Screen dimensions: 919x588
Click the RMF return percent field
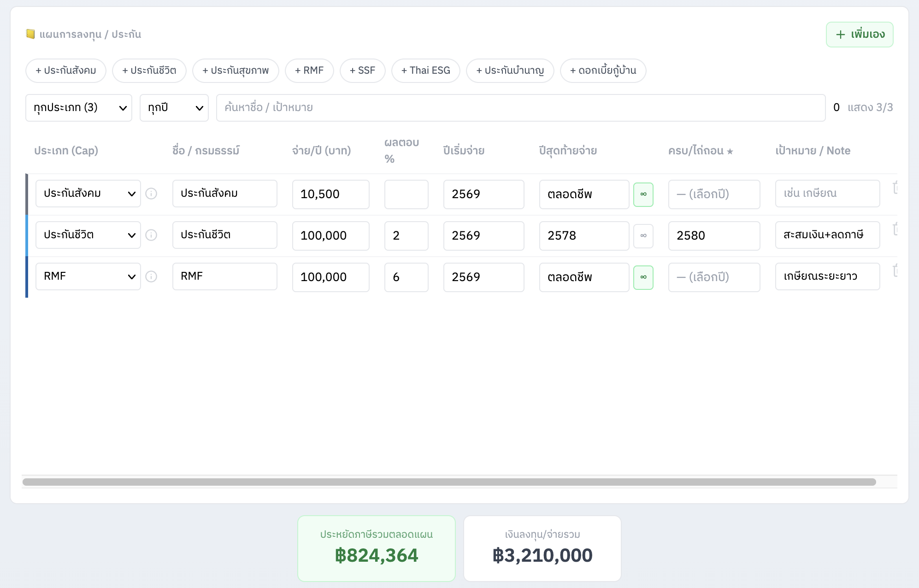click(406, 277)
